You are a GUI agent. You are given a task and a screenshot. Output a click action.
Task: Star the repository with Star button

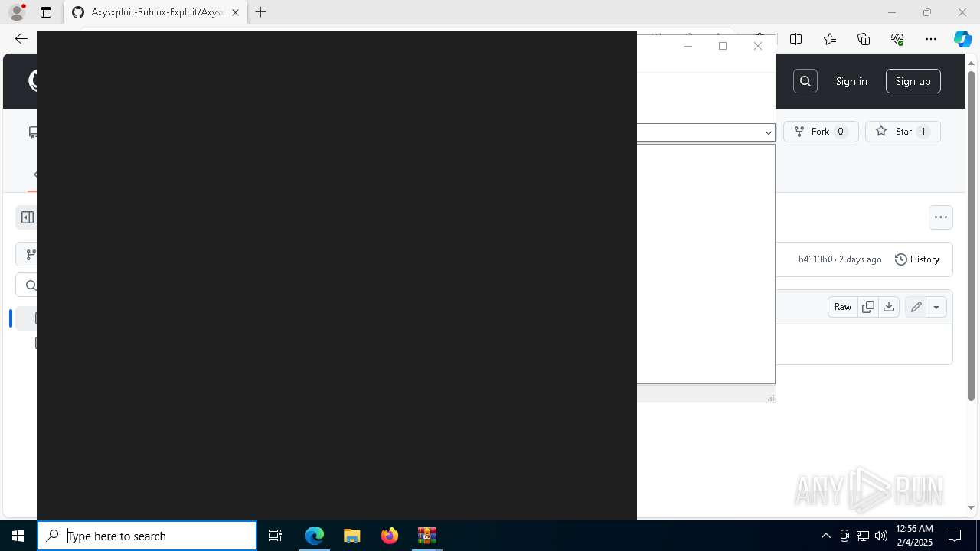click(x=903, y=132)
